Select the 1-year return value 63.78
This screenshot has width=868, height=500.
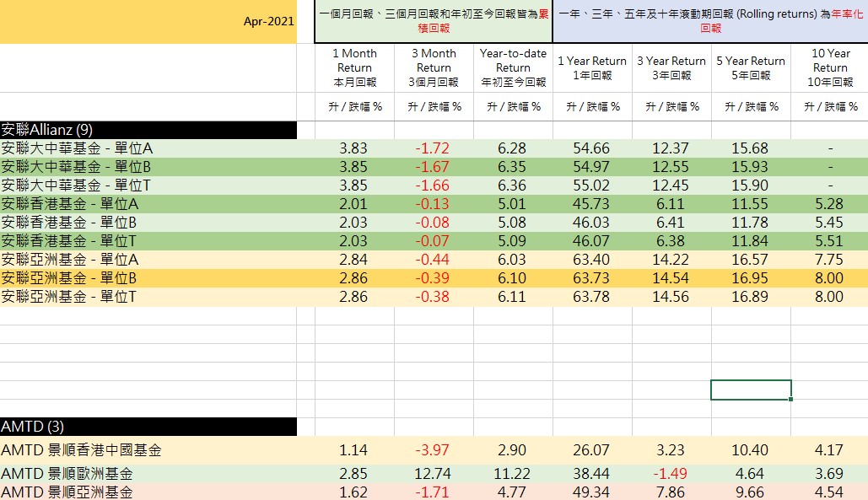pyautogui.click(x=591, y=297)
